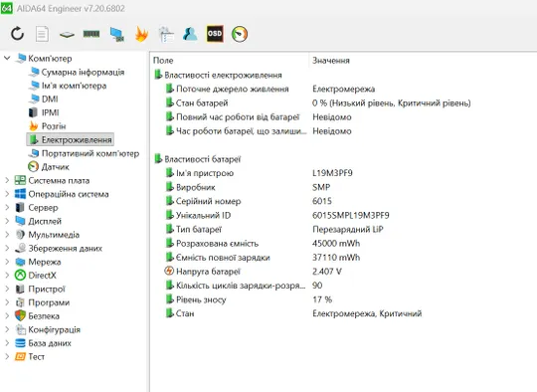Screen dimensions: 537x392
Task: Click the value 17 %
Action: tap(322, 299)
